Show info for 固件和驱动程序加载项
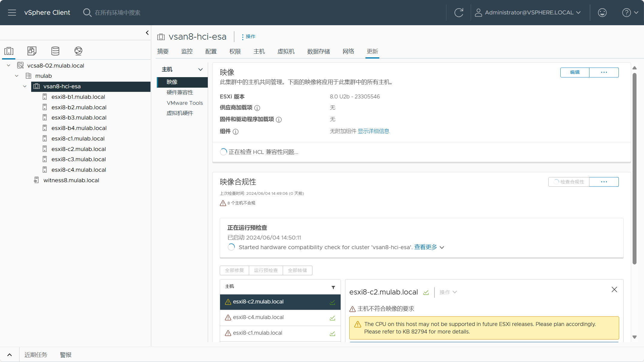644x362 pixels. (x=279, y=120)
